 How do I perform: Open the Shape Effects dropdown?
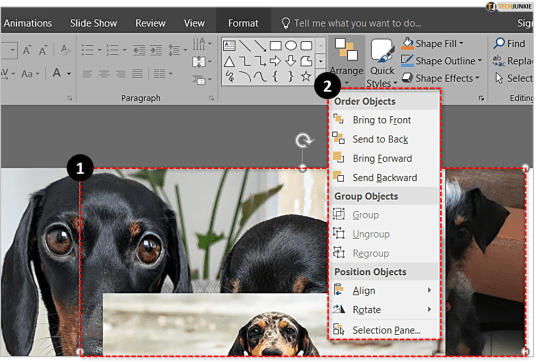[x=441, y=78]
